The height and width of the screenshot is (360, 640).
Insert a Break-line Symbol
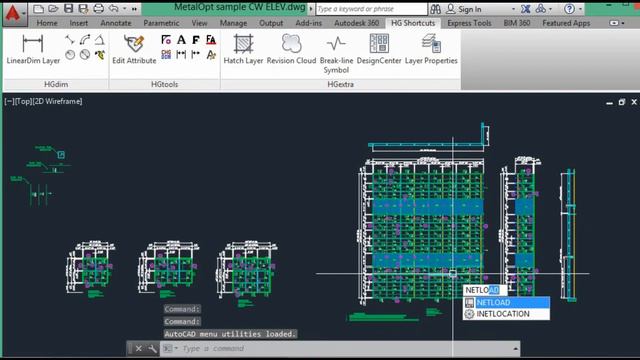[336, 54]
